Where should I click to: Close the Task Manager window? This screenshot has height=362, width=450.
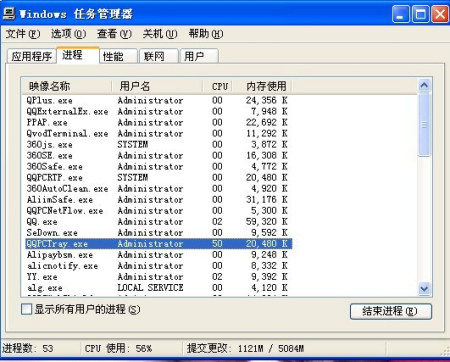(x=440, y=14)
